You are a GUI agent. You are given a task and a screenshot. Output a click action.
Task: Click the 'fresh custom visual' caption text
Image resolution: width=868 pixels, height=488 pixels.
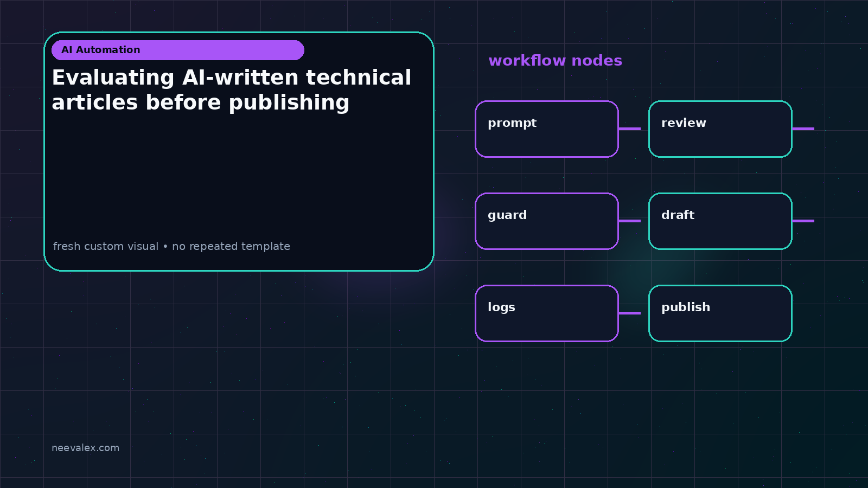171,246
